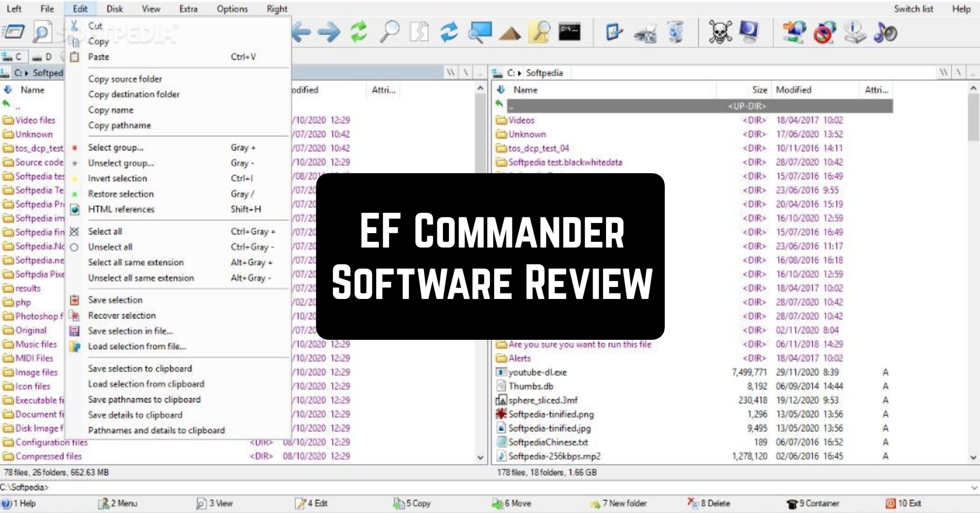
Task: Click the drive information icon
Action: click(x=855, y=32)
